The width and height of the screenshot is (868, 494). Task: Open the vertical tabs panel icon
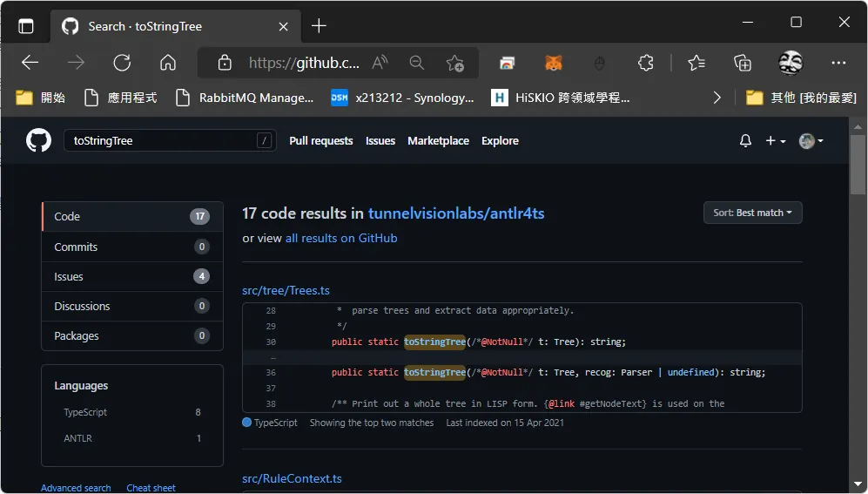coord(26,26)
